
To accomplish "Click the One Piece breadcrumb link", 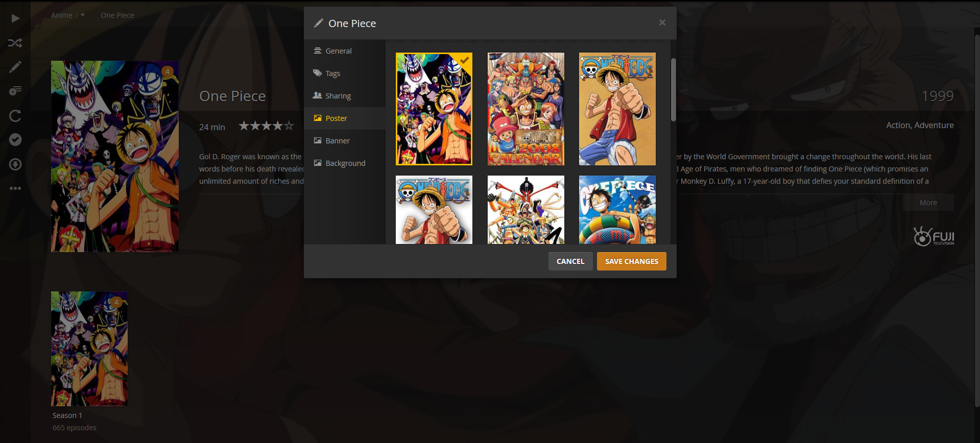I will (117, 15).
